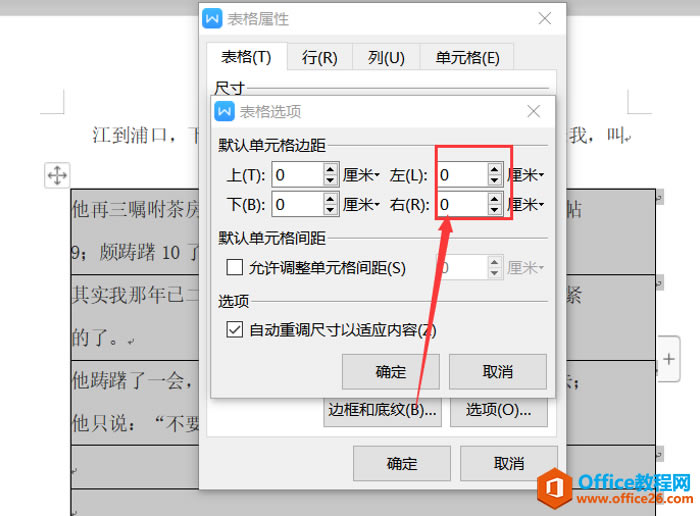
Task: Switch to the 行(R) tab
Action: point(320,57)
